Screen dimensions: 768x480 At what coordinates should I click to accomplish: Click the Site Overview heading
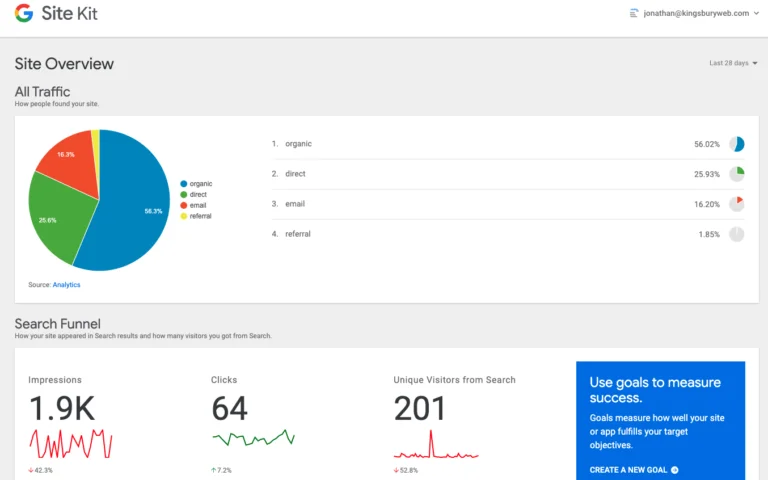[x=64, y=64]
